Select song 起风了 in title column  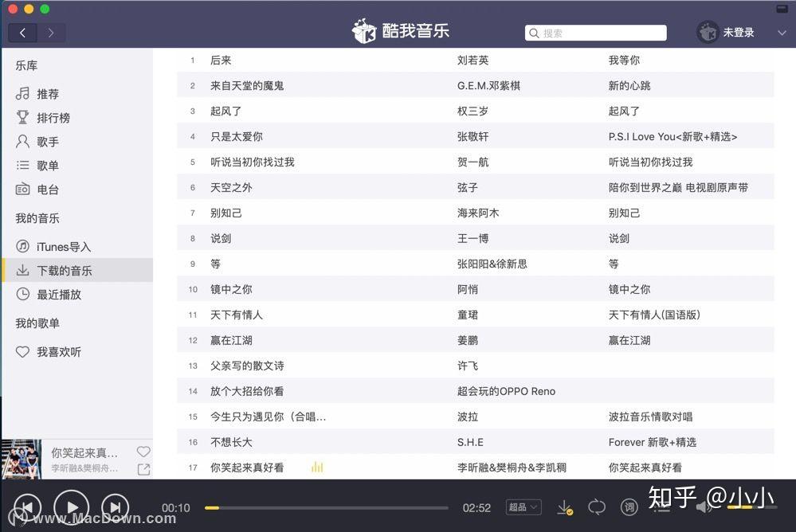[226, 111]
